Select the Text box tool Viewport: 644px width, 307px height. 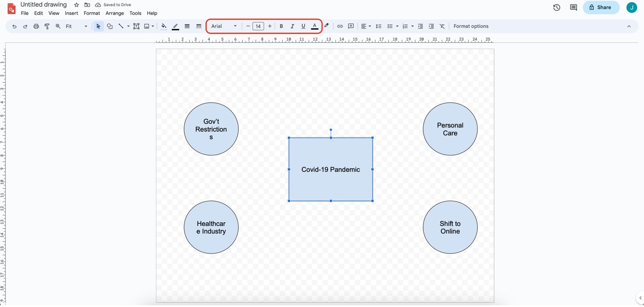click(x=136, y=27)
